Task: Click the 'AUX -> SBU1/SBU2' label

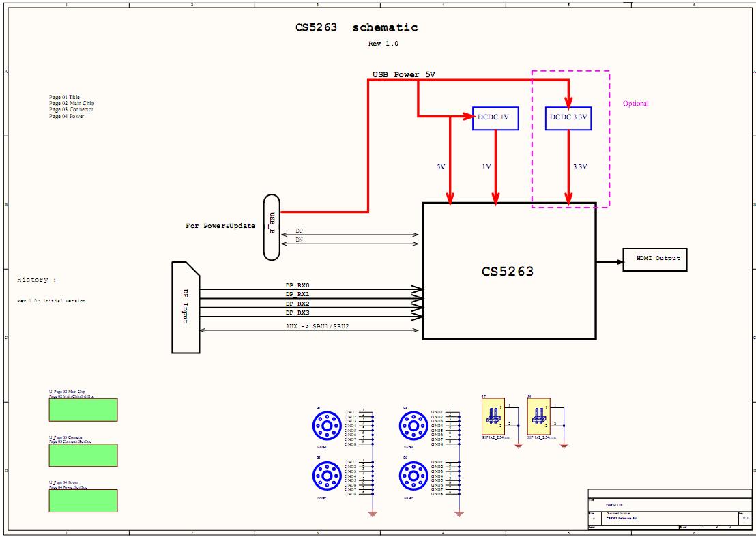Action: pos(317,326)
